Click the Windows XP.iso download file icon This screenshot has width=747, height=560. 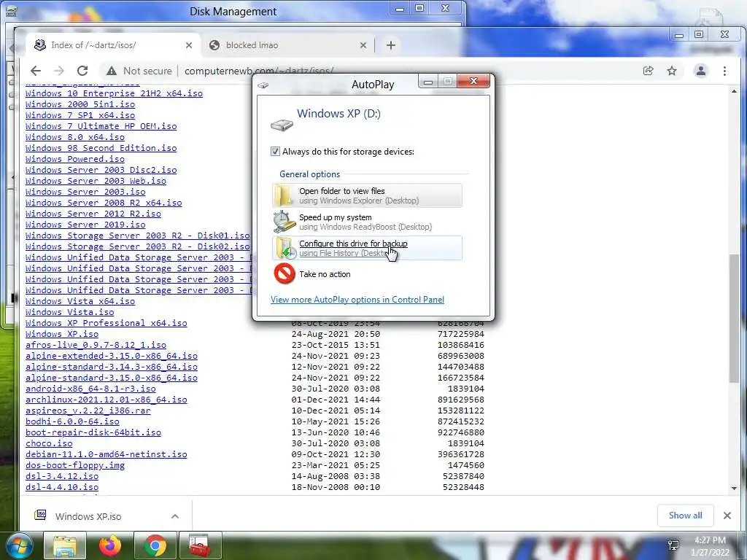pyautogui.click(x=40, y=515)
